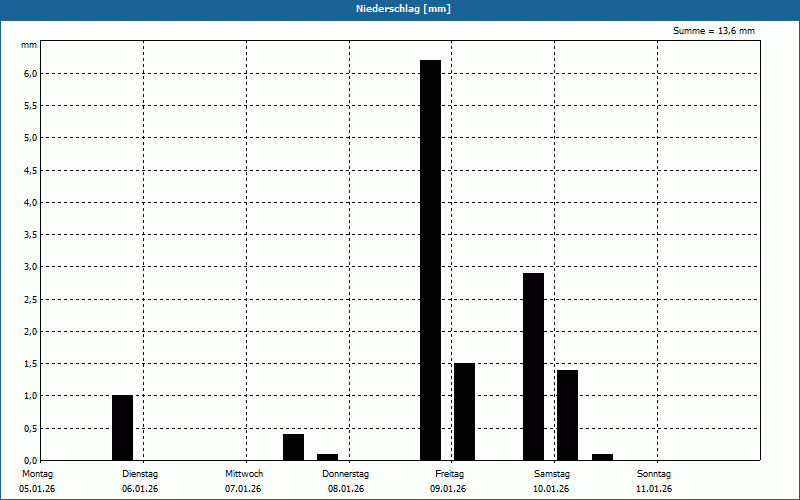This screenshot has width=800, height=500.
Task: Click the tiny 0,1 mm bar before Donnerstag
Action: click(x=328, y=457)
